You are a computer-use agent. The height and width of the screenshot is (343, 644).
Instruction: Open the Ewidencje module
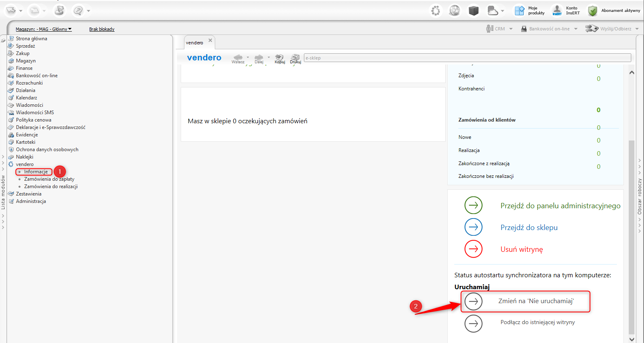[x=27, y=135]
